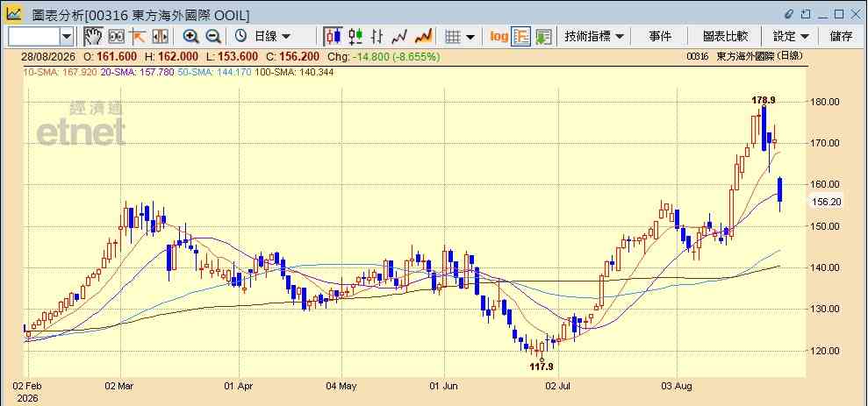This screenshot has width=868, height=406.
Task: Click the 100-SMA legend label
Action: pyautogui.click(x=293, y=72)
